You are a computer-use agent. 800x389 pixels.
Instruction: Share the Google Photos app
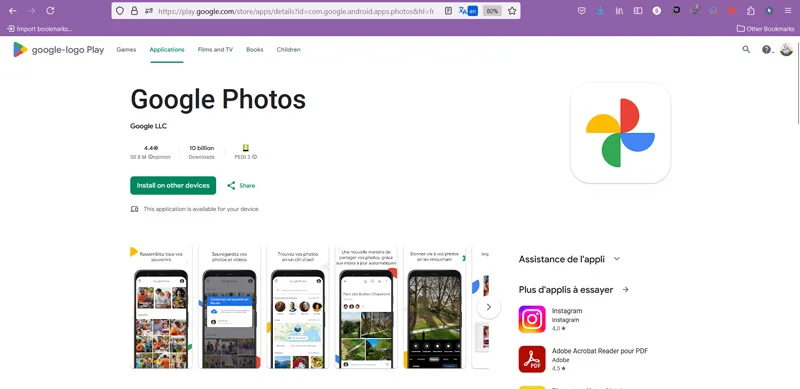tap(241, 185)
